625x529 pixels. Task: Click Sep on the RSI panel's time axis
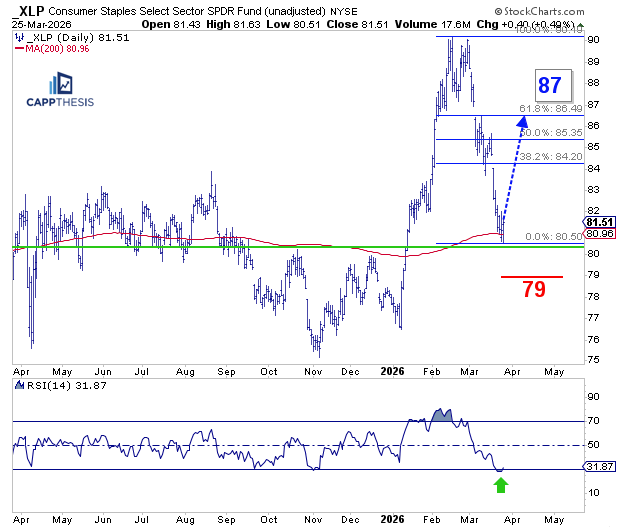click(226, 520)
